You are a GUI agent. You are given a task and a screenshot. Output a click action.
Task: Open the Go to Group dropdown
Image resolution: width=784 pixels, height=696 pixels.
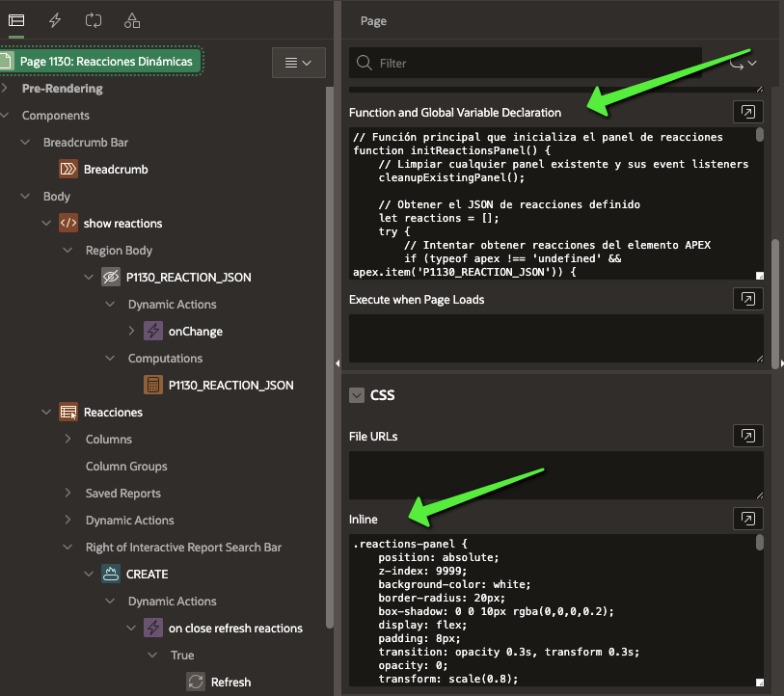743,63
